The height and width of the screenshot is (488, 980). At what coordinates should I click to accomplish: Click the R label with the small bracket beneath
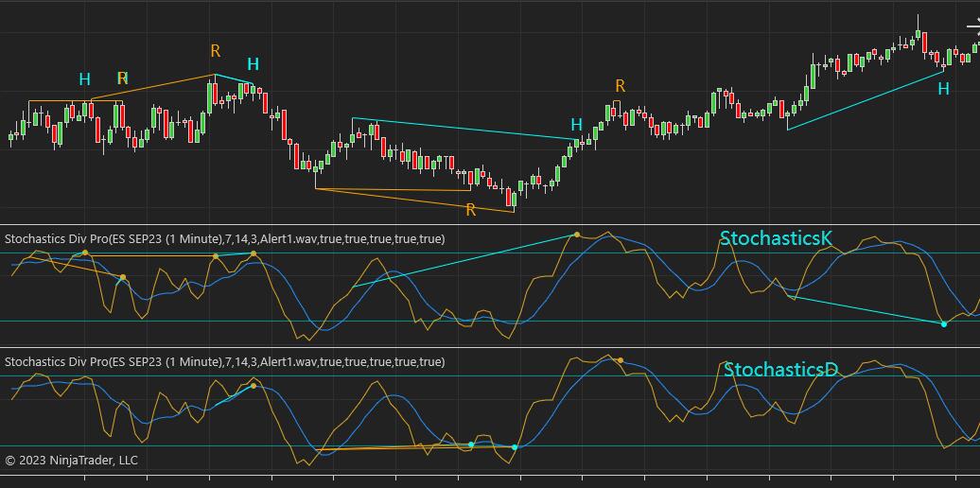pyautogui.click(x=620, y=86)
